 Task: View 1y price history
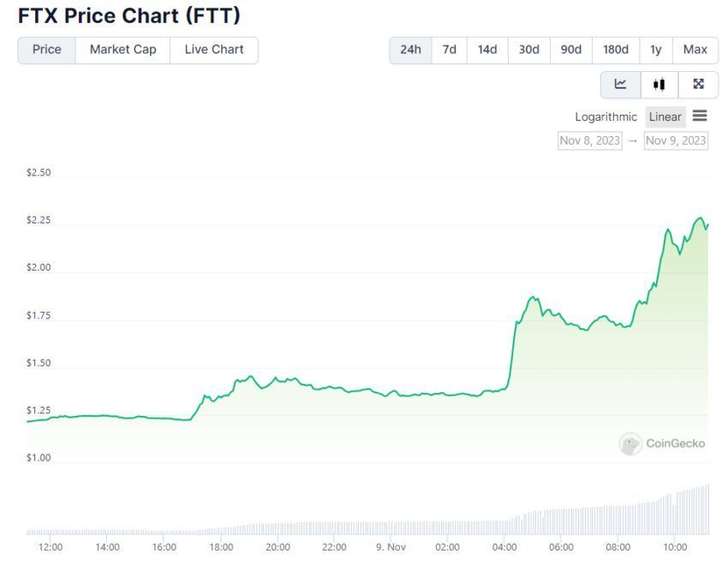(x=656, y=50)
